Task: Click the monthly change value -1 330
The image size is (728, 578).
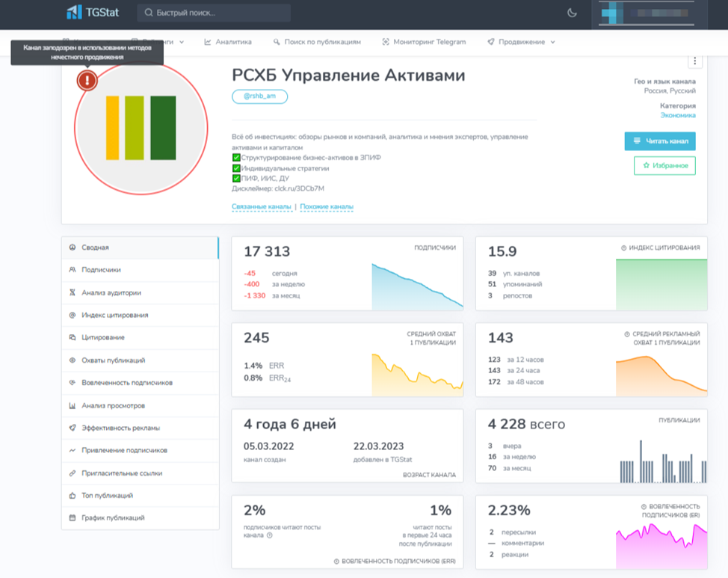Action: coord(254,295)
